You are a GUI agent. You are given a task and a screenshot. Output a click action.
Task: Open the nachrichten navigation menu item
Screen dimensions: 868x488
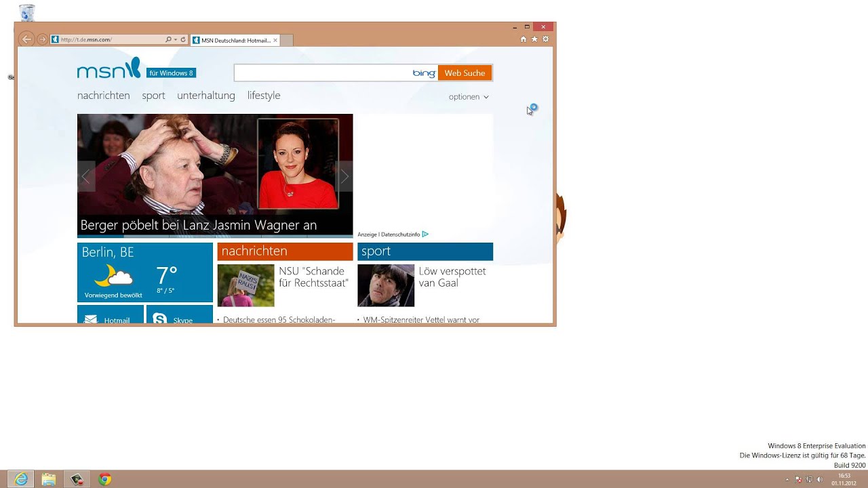pyautogui.click(x=104, y=96)
